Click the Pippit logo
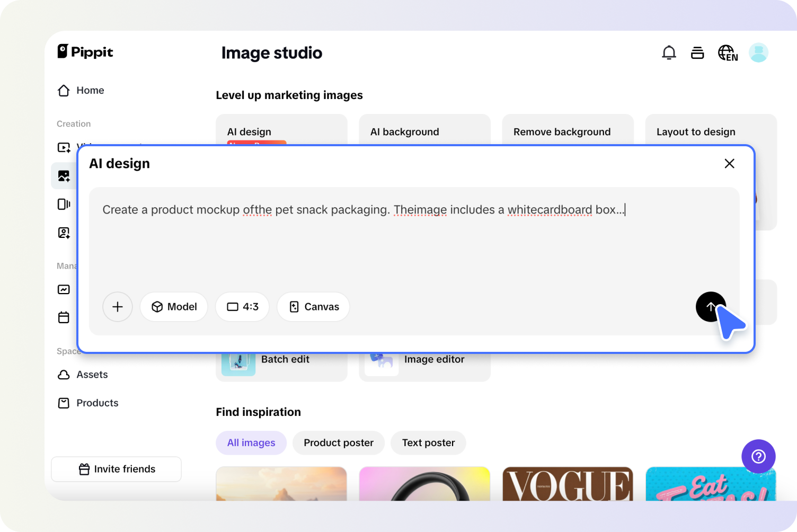Screen dimensions: 797x532 pyautogui.click(x=85, y=51)
